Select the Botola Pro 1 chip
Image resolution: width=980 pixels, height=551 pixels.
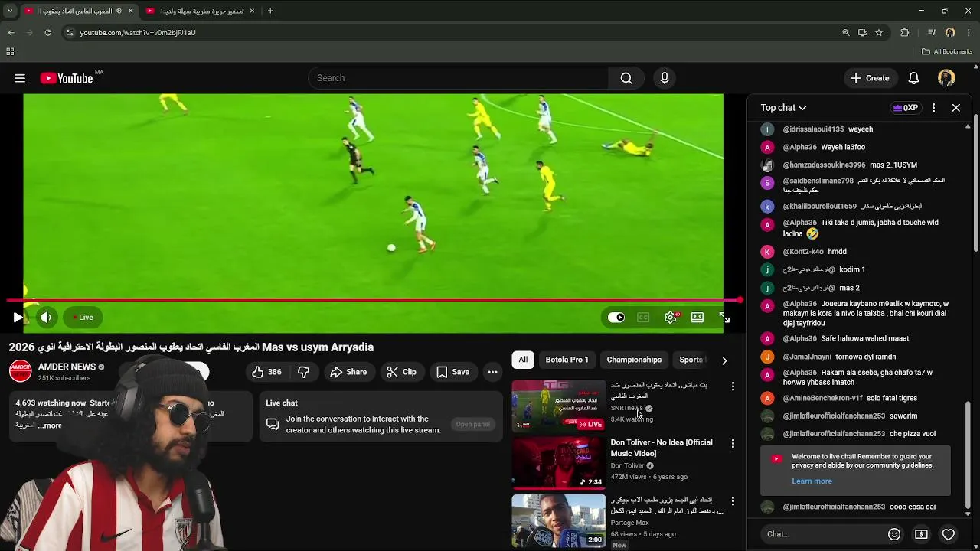pos(567,360)
